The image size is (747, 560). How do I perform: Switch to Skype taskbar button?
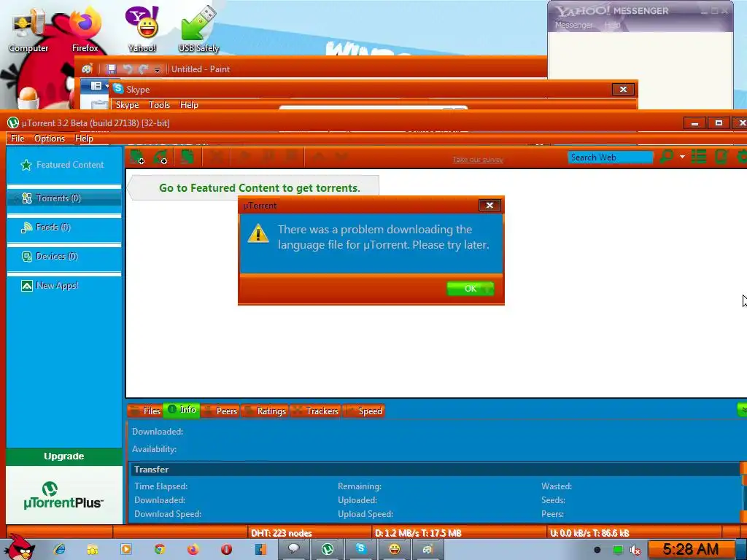(360, 550)
